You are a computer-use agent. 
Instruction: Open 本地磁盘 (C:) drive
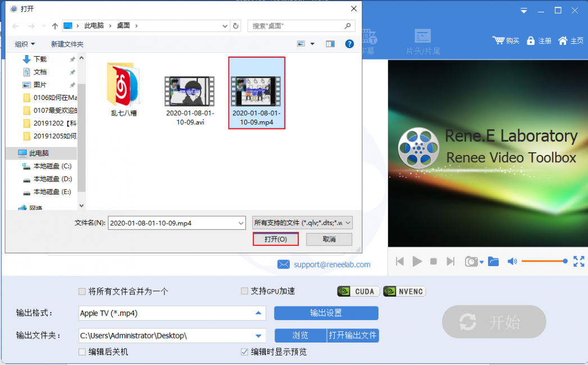pos(52,166)
